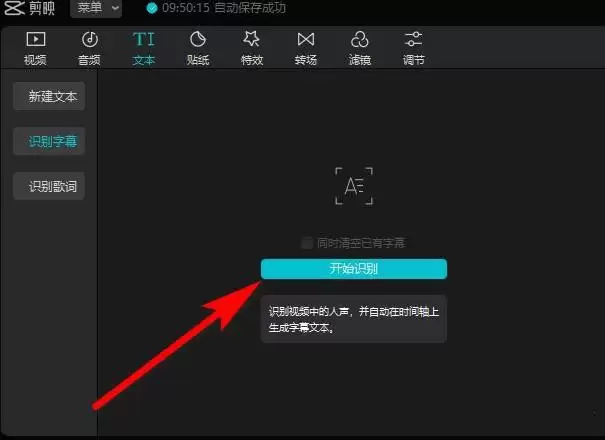Click the 剪映 logo icon
605x440 pixels.
[x=13, y=9]
